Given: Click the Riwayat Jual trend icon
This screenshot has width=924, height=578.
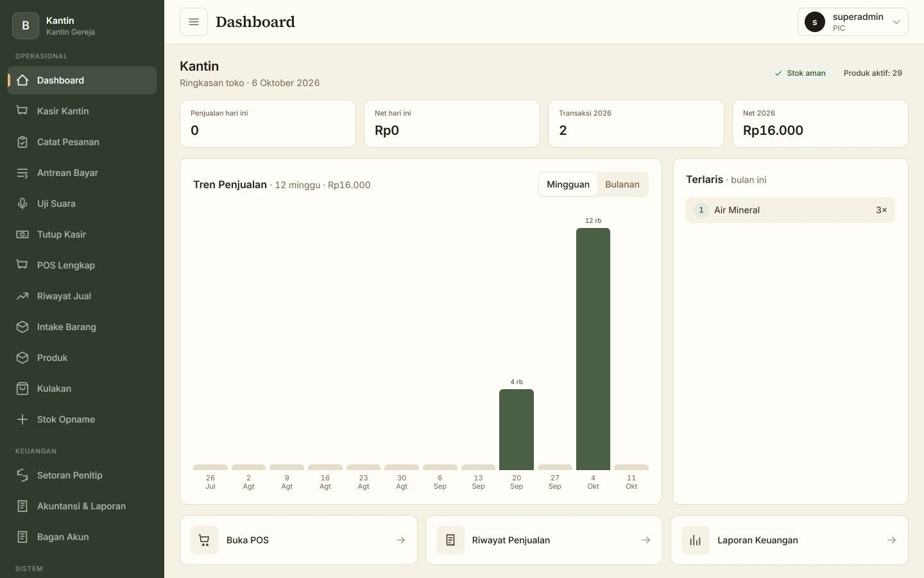Looking at the screenshot, I should (x=22, y=296).
